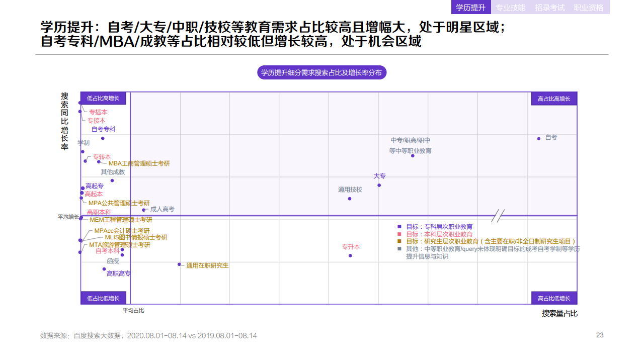Select the 通用技校 data point
The height and width of the screenshot is (362, 644).
coord(349,198)
